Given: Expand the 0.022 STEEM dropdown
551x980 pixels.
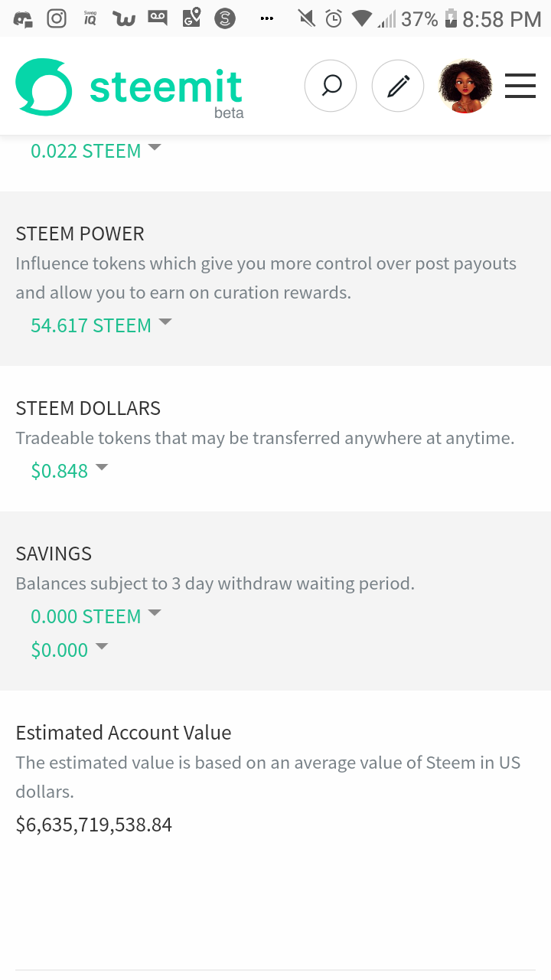Looking at the screenshot, I should click(96, 151).
